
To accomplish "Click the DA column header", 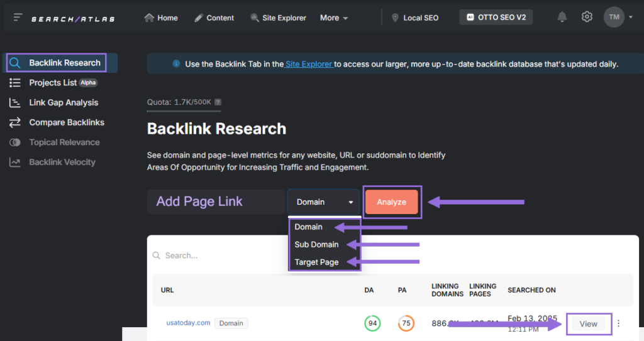I will (369, 290).
